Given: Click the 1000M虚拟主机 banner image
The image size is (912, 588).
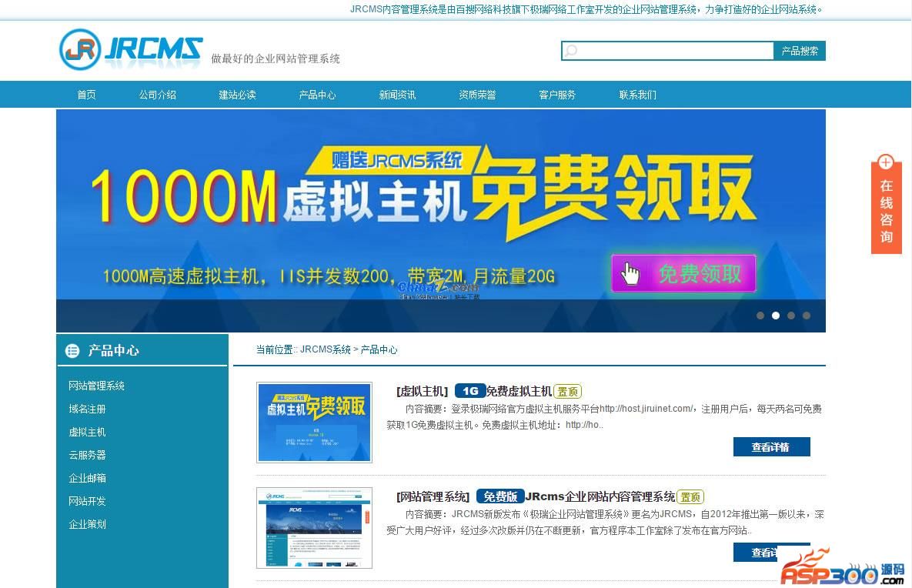Looking at the screenshot, I should pos(441,221).
